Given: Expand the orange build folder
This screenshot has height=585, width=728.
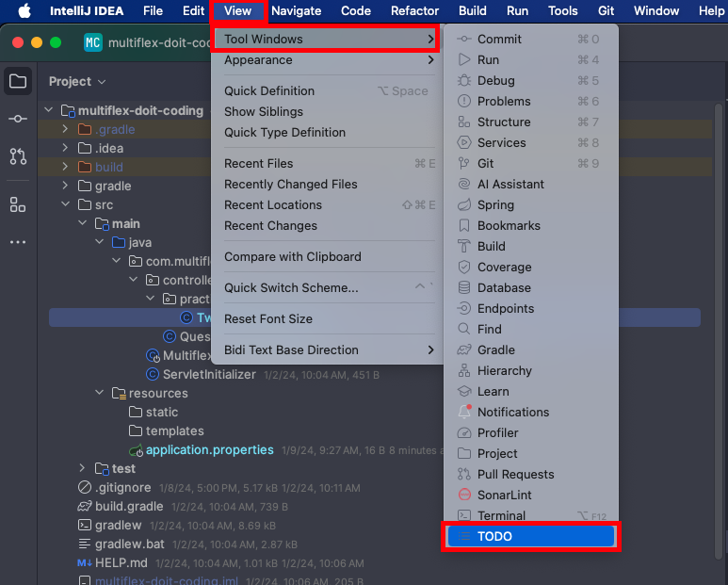Looking at the screenshot, I should (x=65, y=166).
